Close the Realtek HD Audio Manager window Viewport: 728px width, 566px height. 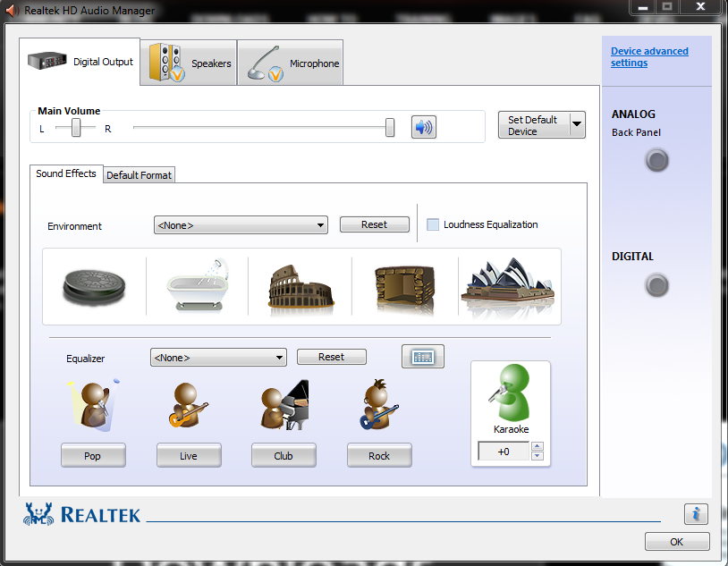click(700, 7)
